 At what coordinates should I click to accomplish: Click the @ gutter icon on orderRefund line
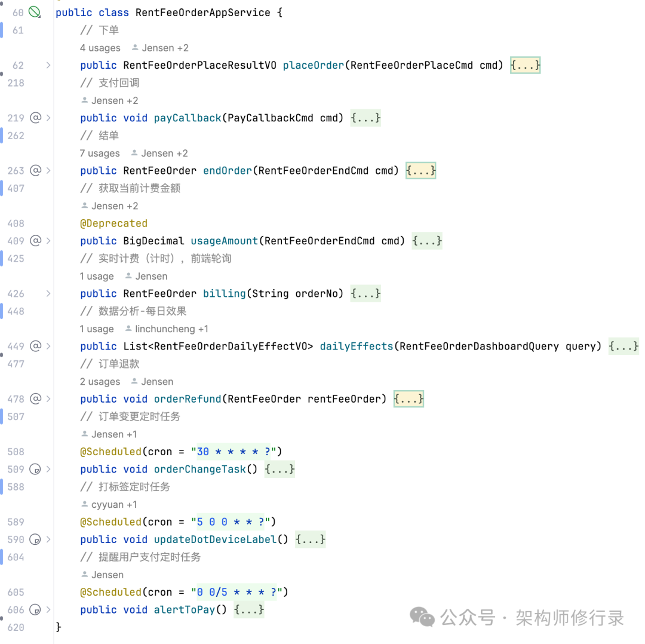36,398
